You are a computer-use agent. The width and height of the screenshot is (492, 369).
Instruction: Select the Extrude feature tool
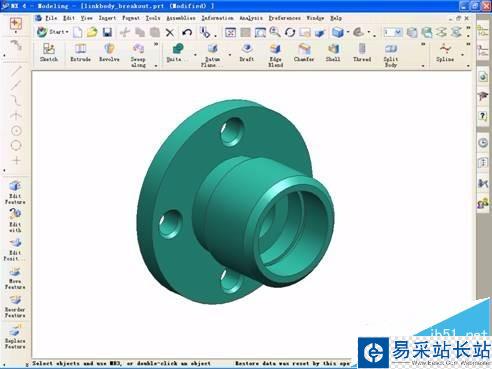[x=80, y=53]
